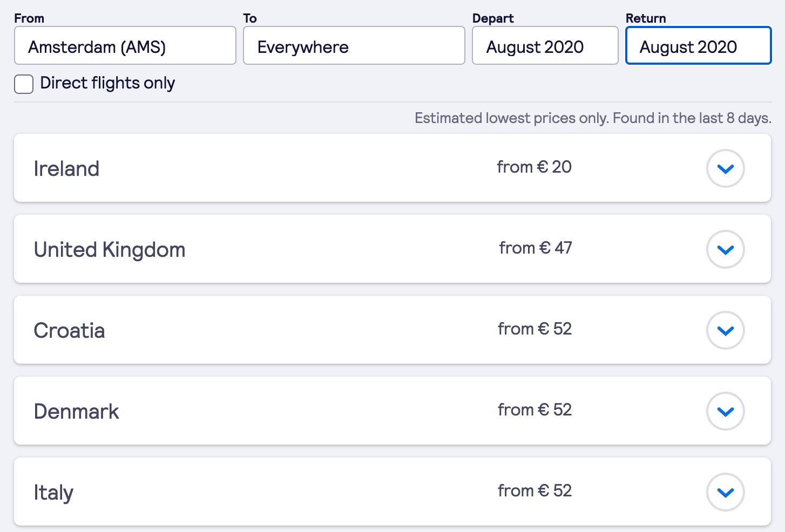Click the Denmark destination name
The width and height of the screenshot is (785, 532).
(76, 412)
